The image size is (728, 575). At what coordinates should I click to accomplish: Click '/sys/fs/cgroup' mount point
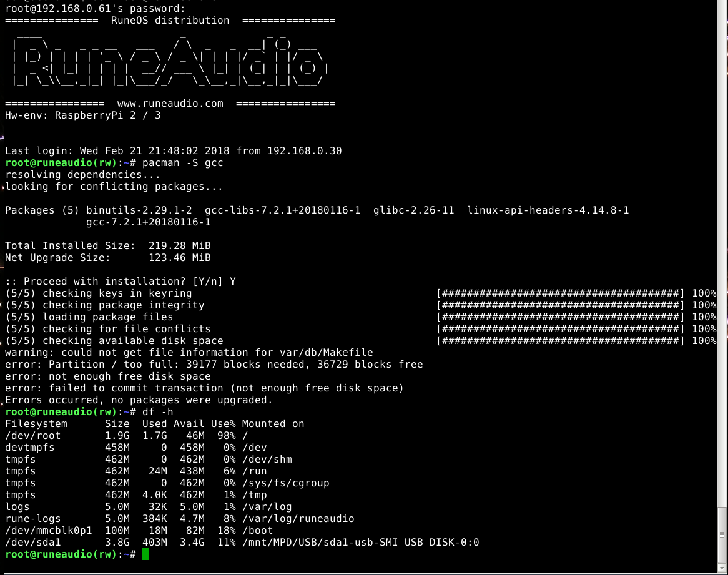[x=285, y=483]
